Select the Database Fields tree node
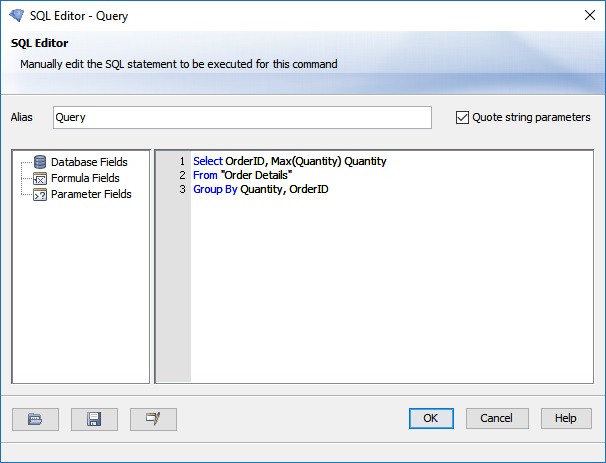This screenshot has height=463, width=606. [x=89, y=162]
